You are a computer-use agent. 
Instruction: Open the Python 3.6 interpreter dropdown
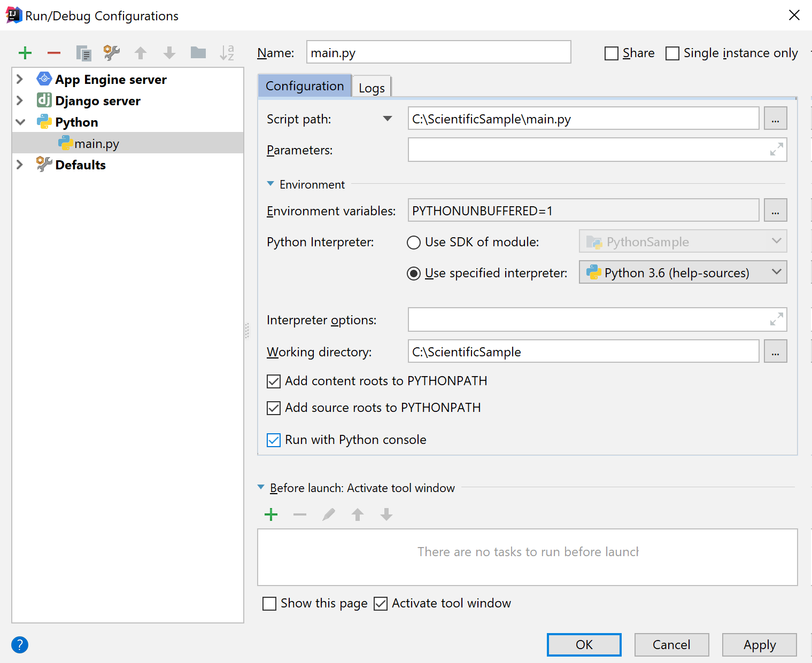click(x=683, y=272)
